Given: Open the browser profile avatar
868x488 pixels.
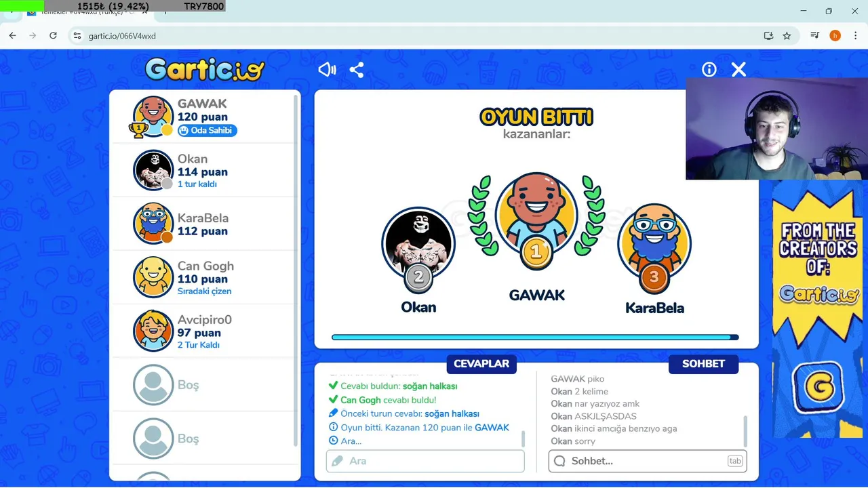Looking at the screenshot, I should (x=835, y=35).
